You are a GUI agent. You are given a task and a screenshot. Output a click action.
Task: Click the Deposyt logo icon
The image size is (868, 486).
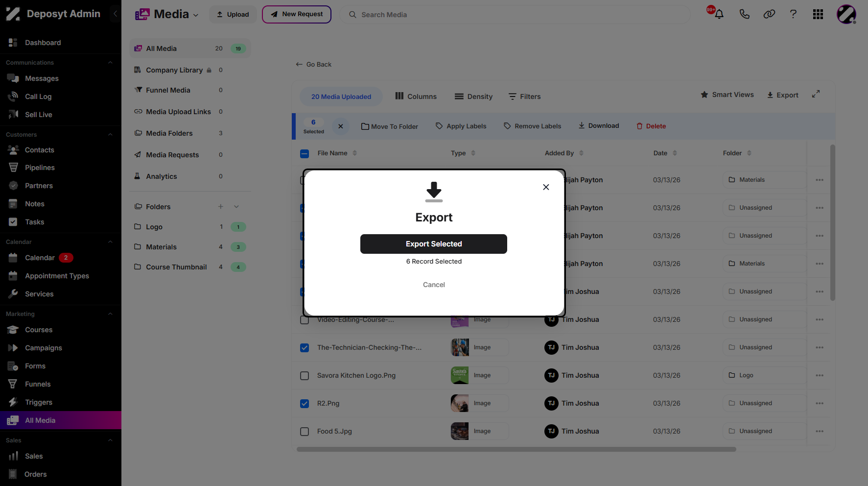(x=13, y=14)
